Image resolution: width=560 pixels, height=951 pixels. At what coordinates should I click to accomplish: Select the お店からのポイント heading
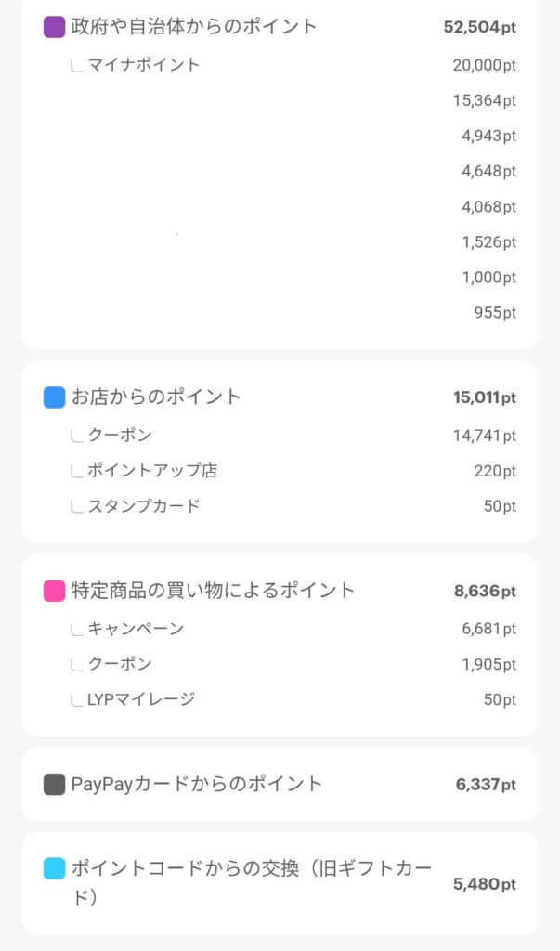tap(156, 397)
